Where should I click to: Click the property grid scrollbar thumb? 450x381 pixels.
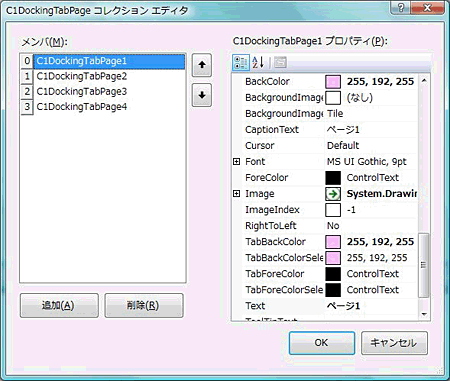(423, 265)
